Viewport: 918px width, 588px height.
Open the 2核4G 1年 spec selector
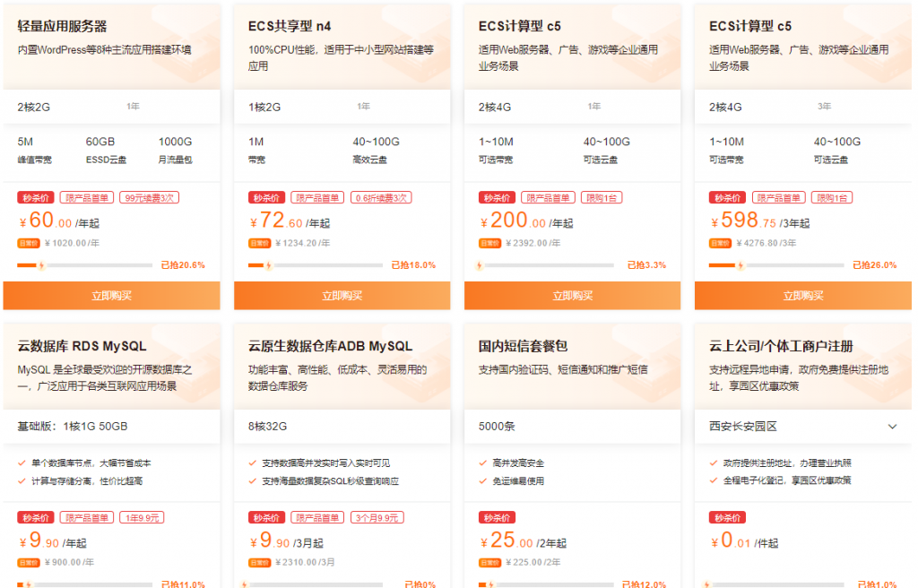click(573, 107)
